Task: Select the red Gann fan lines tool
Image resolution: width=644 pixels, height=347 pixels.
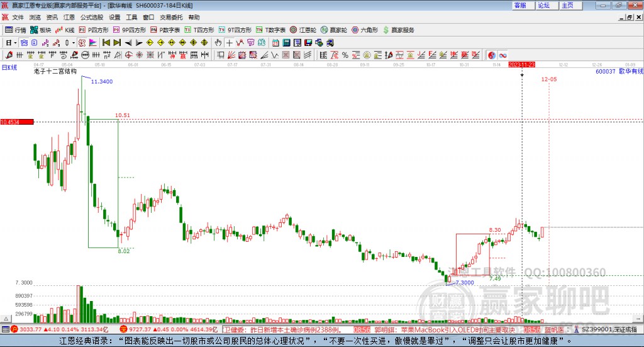Action: pos(231,55)
